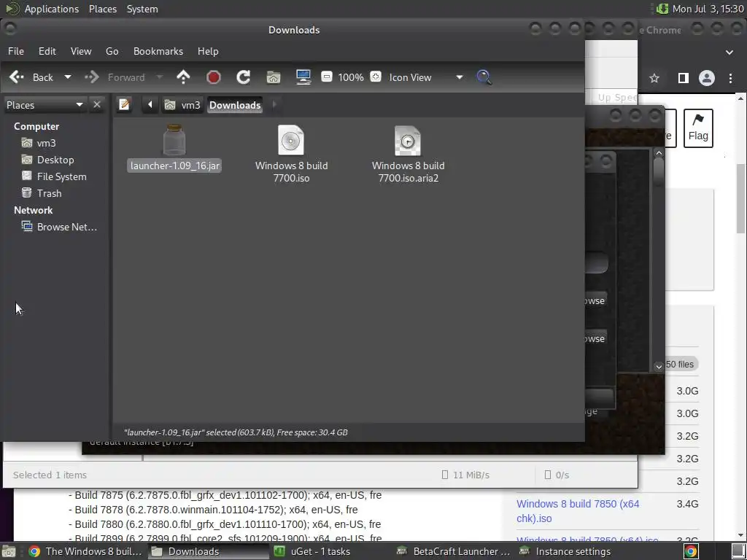Select Downloads path bar button
This screenshot has height=560, width=747.
[235, 105]
